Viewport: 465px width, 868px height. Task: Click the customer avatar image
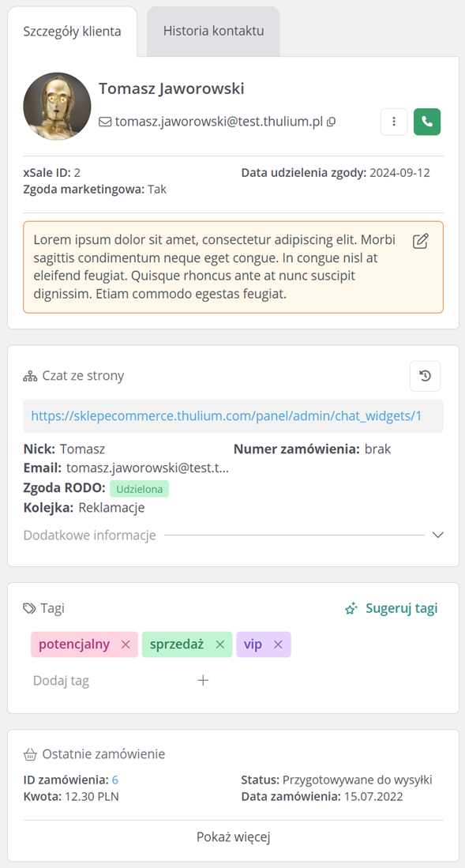click(x=57, y=106)
